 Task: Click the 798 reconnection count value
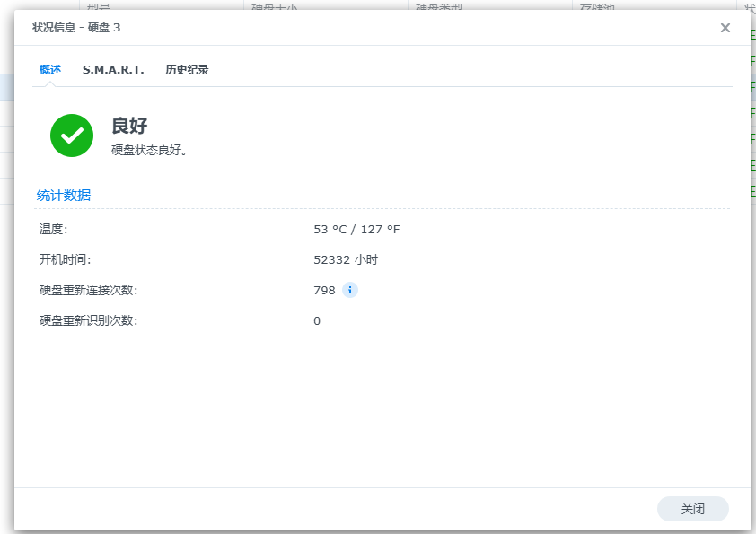point(324,291)
